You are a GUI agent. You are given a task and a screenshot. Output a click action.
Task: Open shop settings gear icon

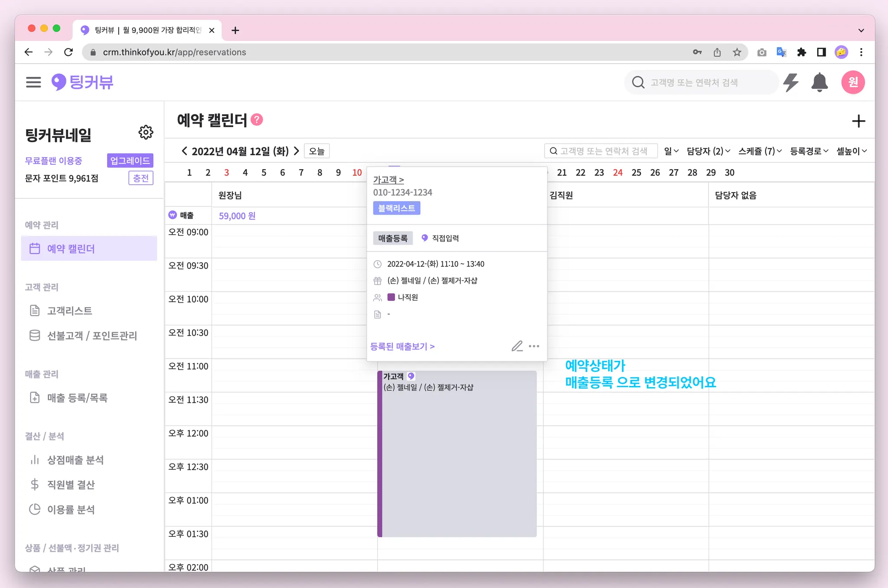pyautogui.click(x=146, y=132)
